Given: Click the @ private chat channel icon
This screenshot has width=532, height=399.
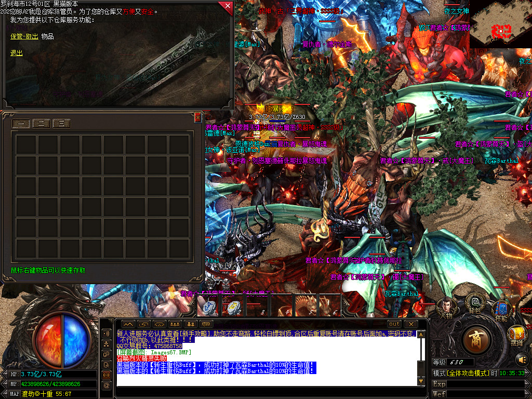Looking at the screenshot, I should tap(107, 385).
